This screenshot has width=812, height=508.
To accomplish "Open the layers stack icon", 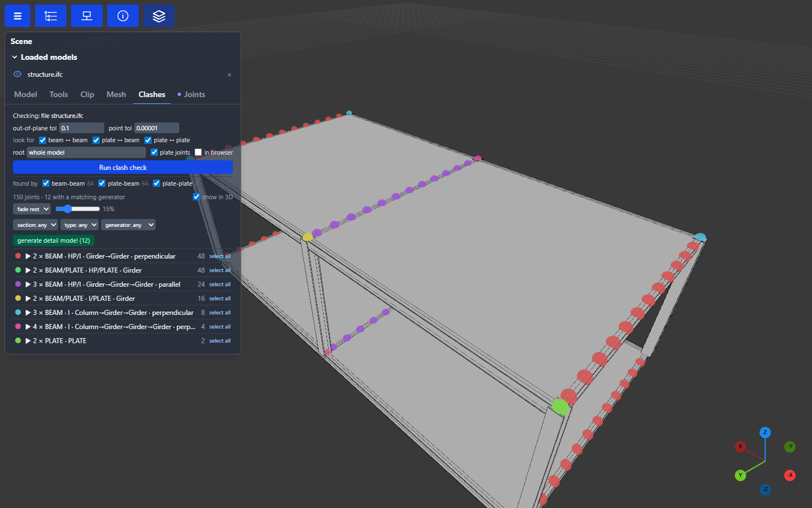I will click(x=159, y=16).
